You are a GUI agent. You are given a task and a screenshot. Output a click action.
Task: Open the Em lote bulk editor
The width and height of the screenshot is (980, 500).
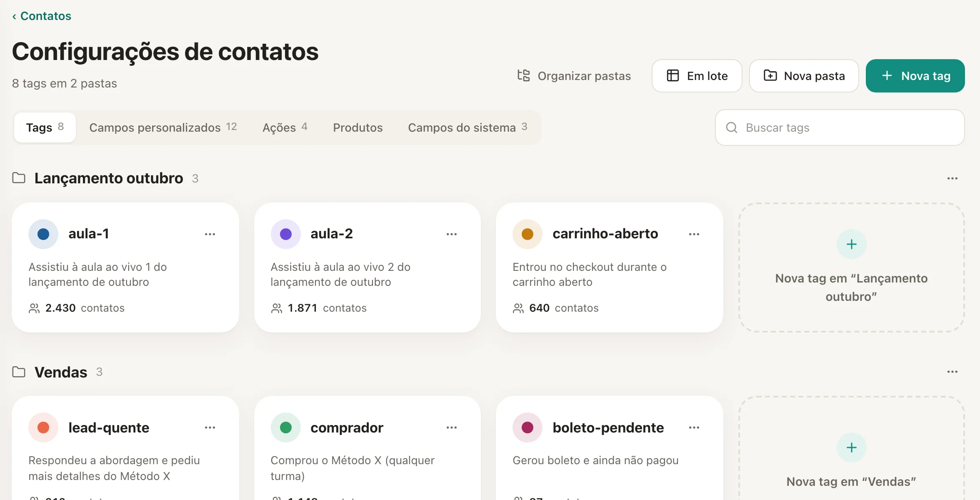click(697, 76)
